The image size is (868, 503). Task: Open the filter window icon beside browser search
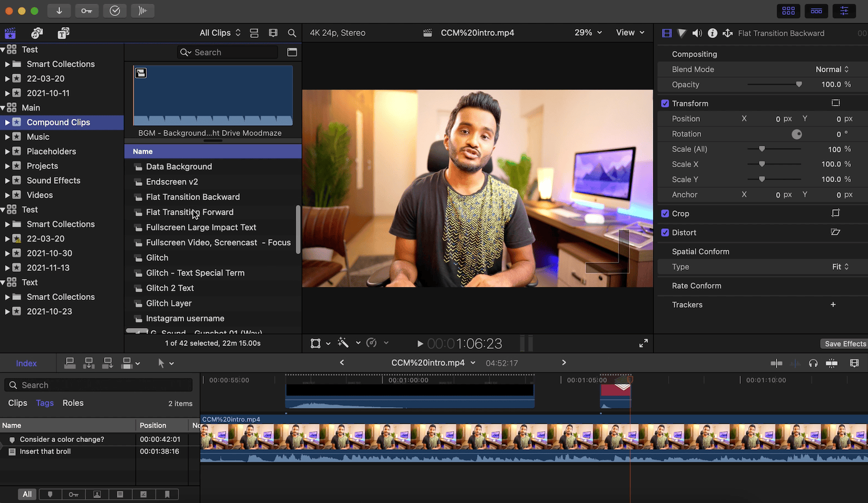[292, 52]
